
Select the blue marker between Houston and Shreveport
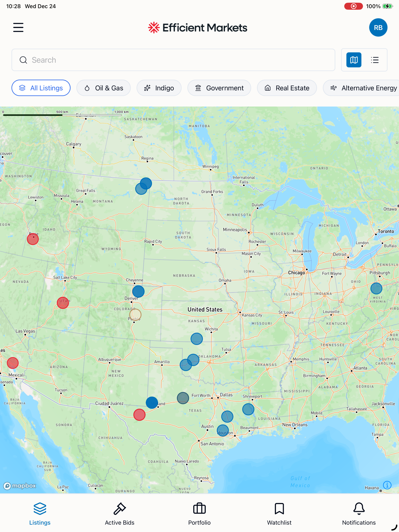pos(227,417)
